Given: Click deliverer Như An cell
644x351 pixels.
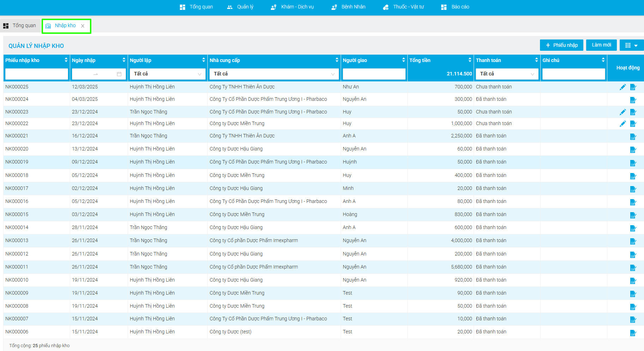Looking at the screenshot, I should click(x=351, y=87).
